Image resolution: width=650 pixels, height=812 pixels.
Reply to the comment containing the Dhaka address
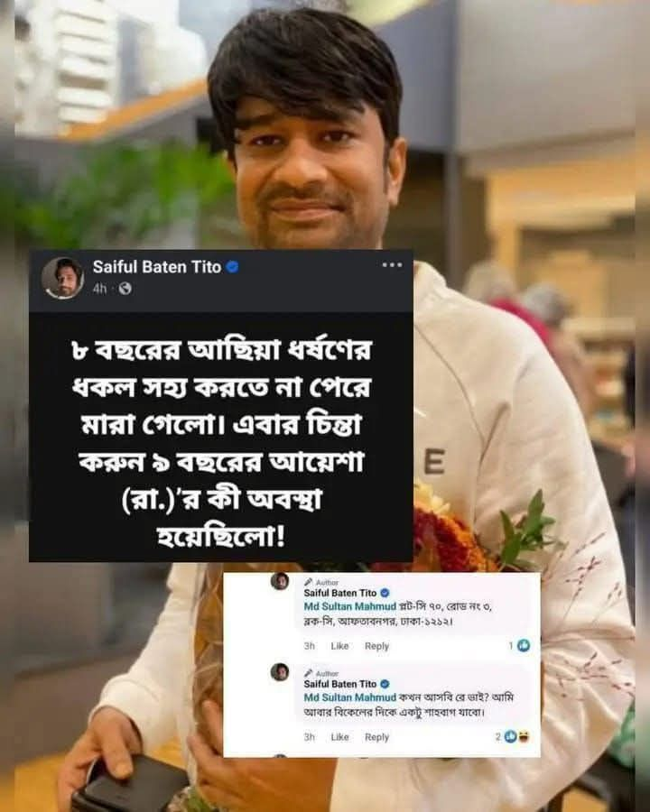pos(376,646)
